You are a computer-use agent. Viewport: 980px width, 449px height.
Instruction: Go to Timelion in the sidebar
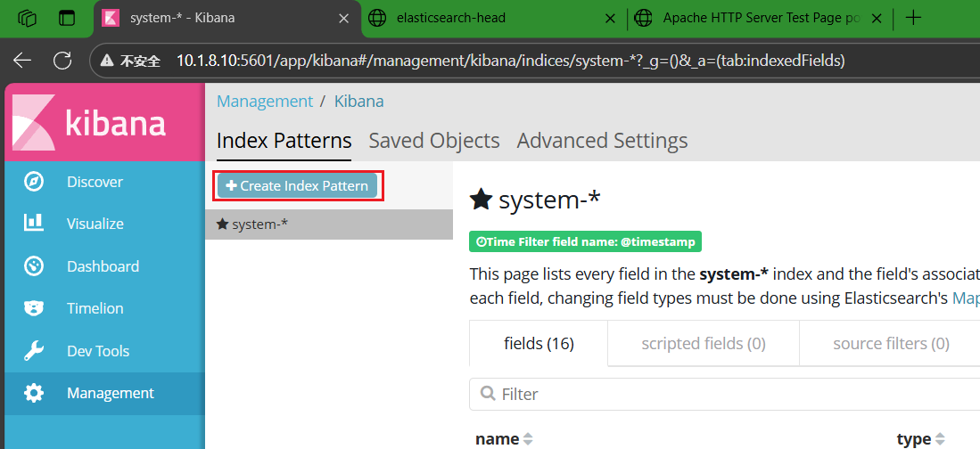pyautogui.click(x=105, y=308)
